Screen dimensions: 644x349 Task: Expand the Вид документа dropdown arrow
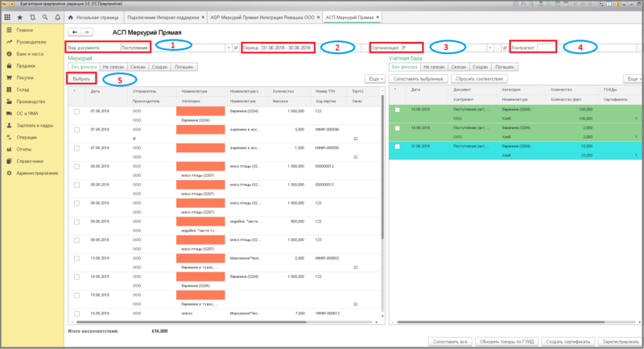(x=226, y=48)
